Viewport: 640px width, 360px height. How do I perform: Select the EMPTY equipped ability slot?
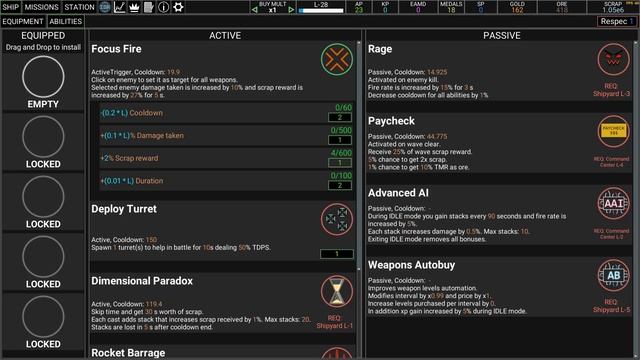point(43,77)
